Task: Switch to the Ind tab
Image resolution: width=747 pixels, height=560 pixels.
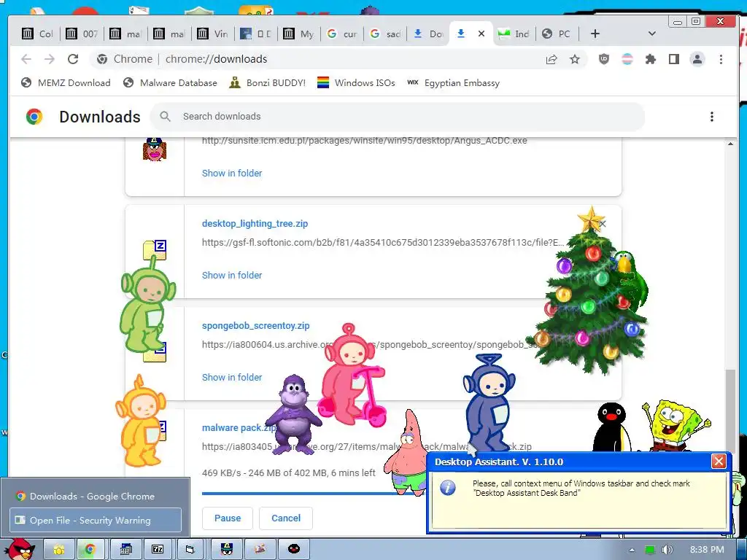Action: pyautogui.click(x=514, y=34)
